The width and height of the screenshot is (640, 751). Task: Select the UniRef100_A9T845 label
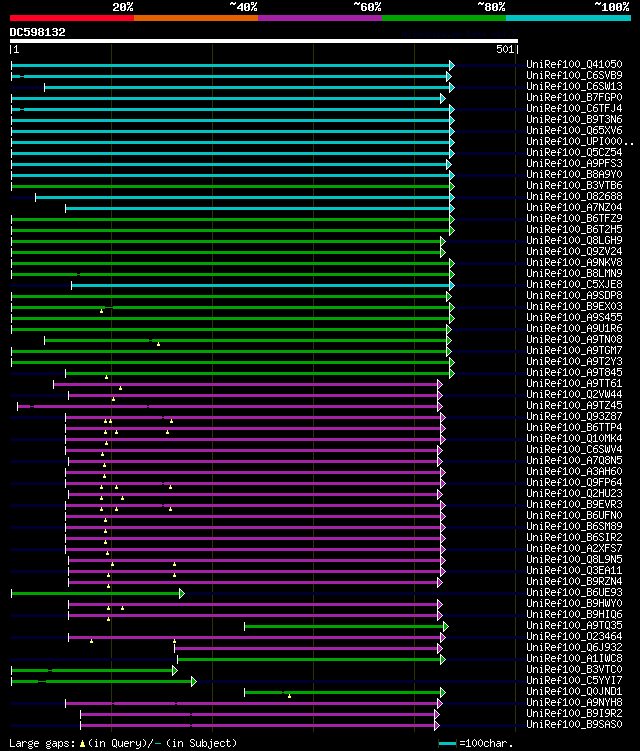(574, 373)
